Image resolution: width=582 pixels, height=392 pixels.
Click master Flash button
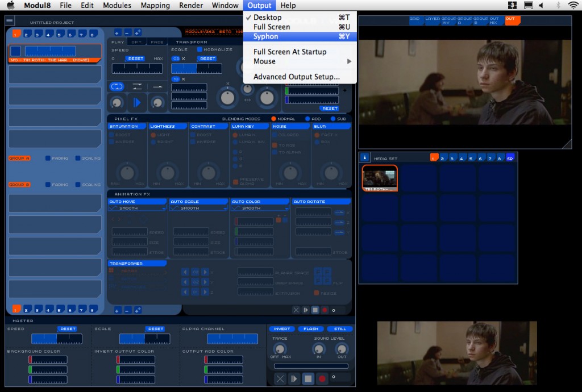[311, 328]
